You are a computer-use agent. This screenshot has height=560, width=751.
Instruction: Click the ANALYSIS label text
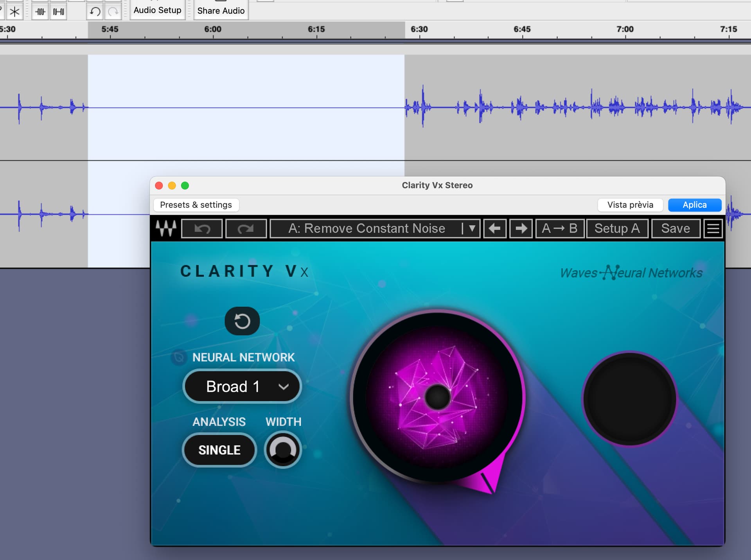(219, 422)
